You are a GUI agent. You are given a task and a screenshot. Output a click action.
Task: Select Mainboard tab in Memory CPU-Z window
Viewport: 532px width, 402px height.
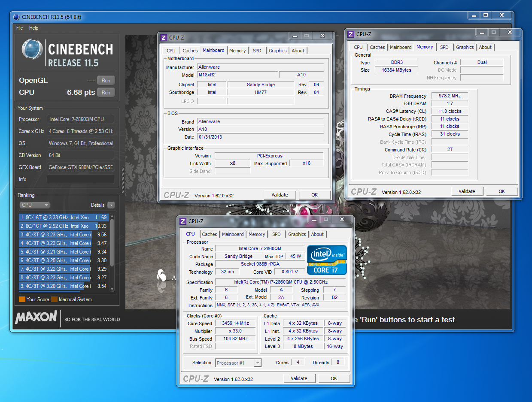click(x=401, y=47)
